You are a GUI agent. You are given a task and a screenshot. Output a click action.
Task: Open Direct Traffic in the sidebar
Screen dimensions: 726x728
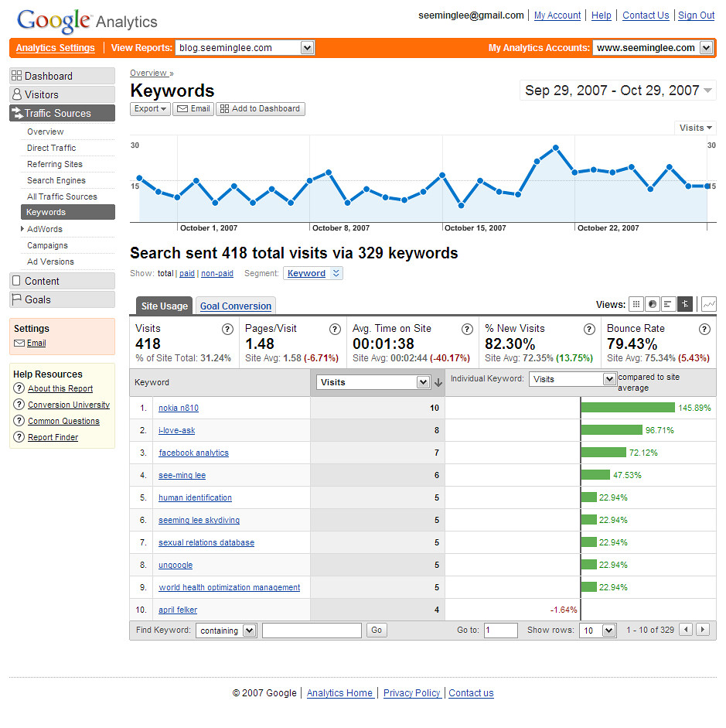[x=52, y=148]
